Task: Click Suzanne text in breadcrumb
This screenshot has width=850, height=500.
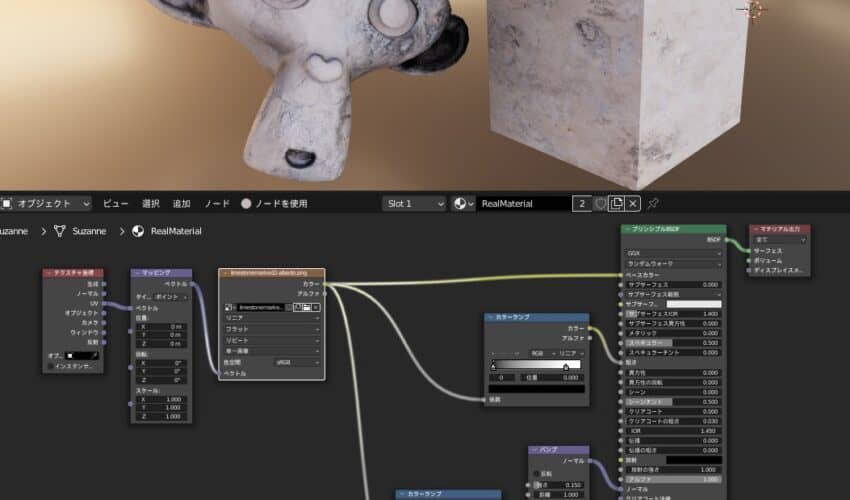Action: click(x=89, y=232)
